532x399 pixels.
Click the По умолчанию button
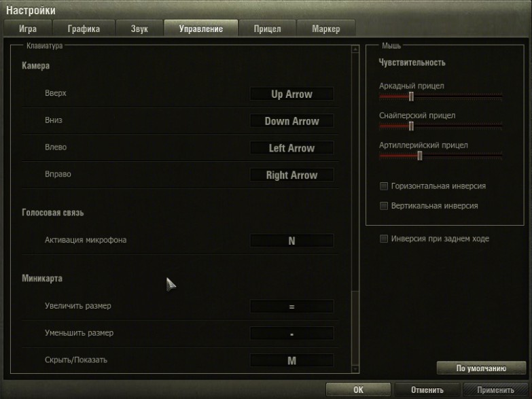pyautogui.click(x=481, y=368)
